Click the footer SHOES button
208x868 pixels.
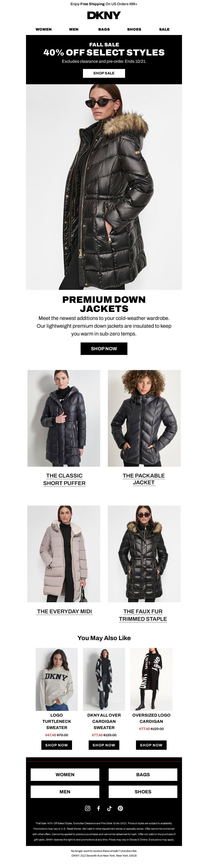(143, 792)
